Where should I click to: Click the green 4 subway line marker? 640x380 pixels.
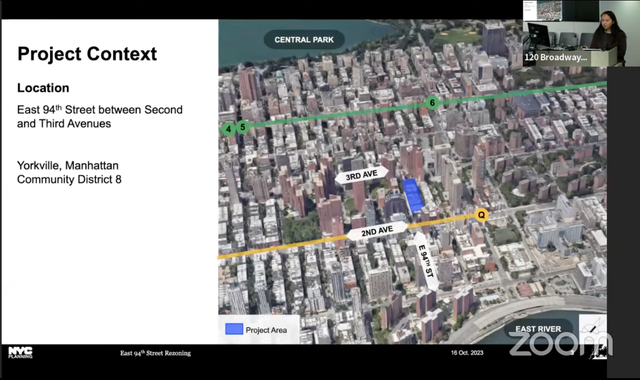tap(228, 129)
